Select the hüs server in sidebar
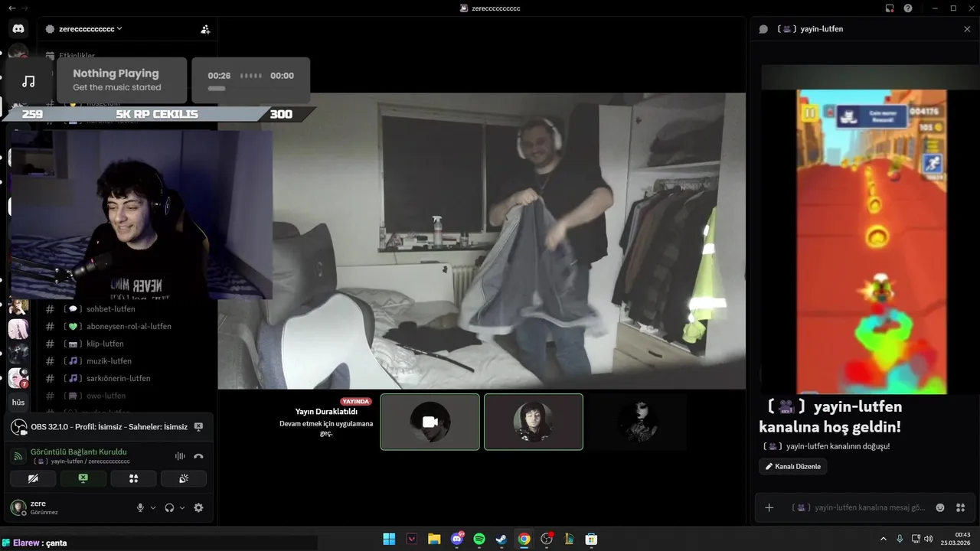This screenshot has height=551, width=980. click(x=18, y=403)
